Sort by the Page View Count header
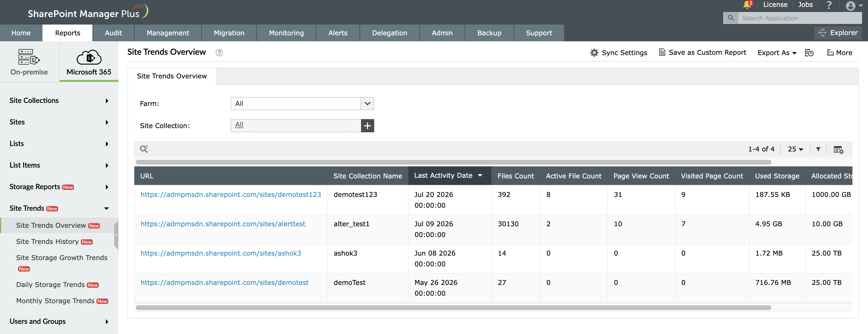The width and height of the screenshot is (868, 334). point(641,176)
